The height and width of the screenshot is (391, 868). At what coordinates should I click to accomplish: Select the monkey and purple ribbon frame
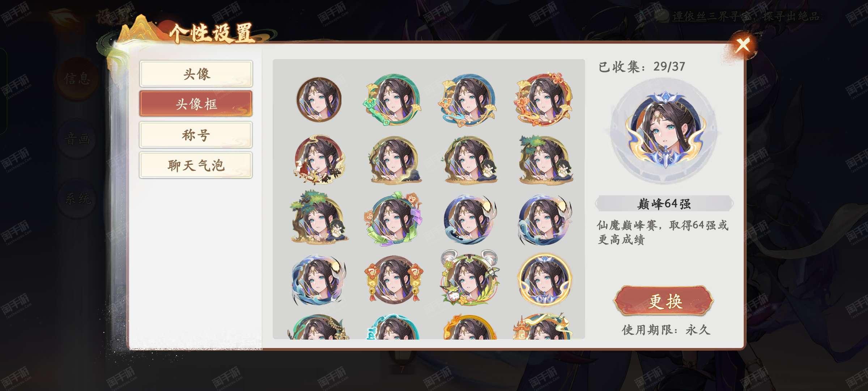coord(393,219)
